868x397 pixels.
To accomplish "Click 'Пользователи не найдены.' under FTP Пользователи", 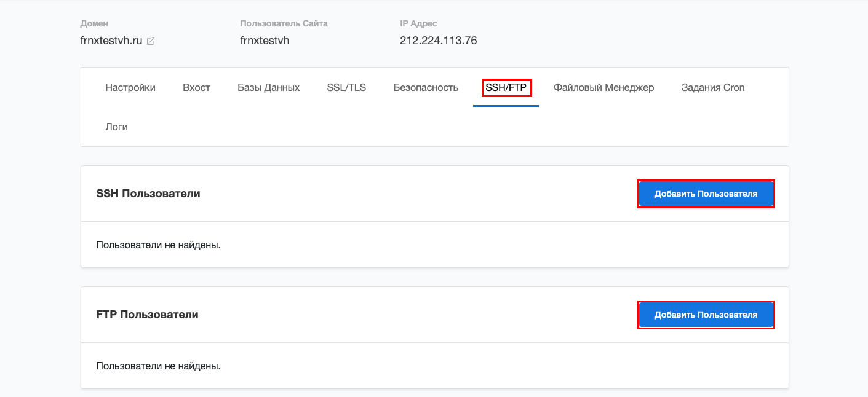I will click(x=159, y=366).
